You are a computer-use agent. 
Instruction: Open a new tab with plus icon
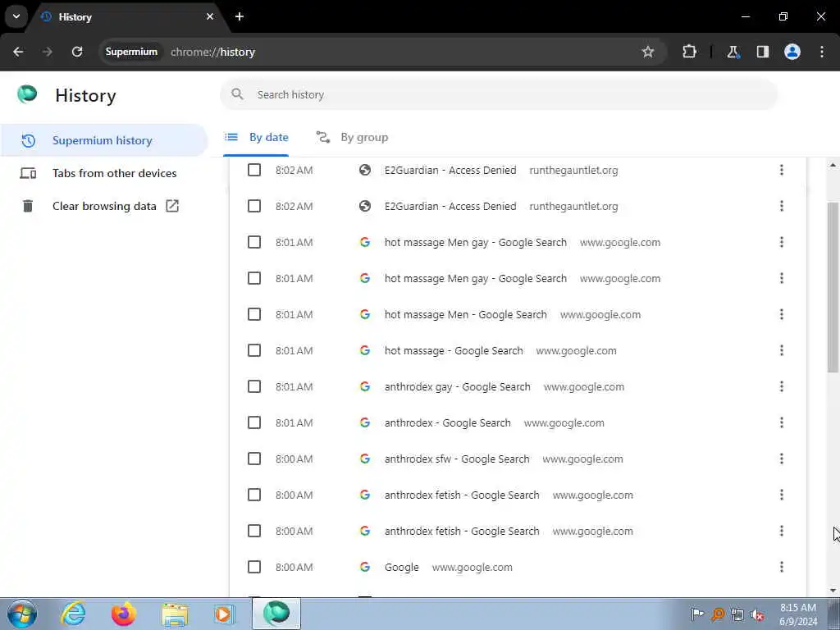[240, 16]
